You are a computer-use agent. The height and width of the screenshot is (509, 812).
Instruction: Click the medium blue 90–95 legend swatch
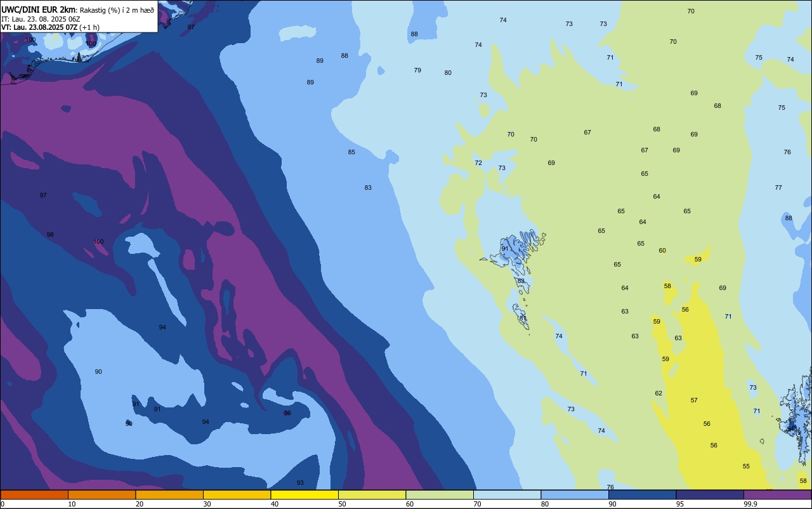coord(642,494)
